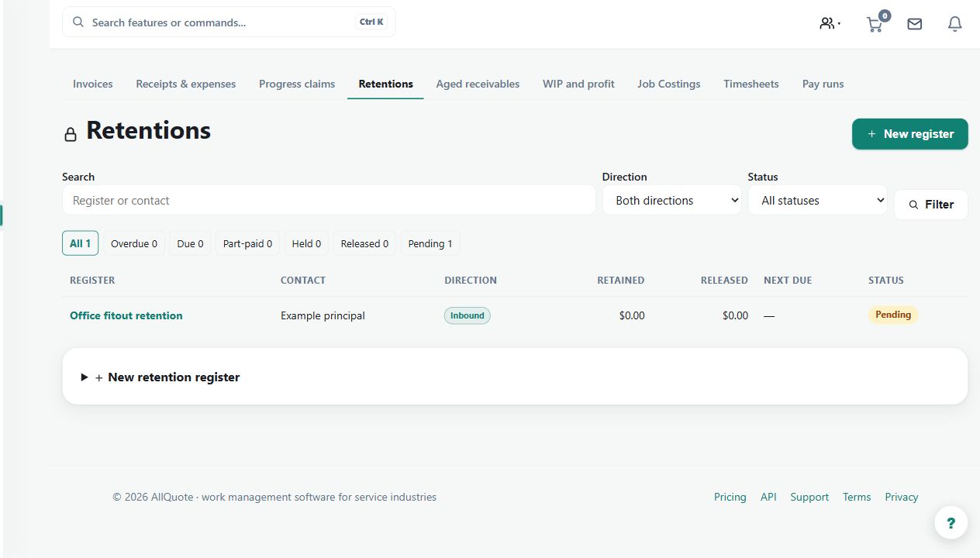This screenshot has height=558, width=980.
Task: Select the Held 0 filter chip
Action: point(306,243)
